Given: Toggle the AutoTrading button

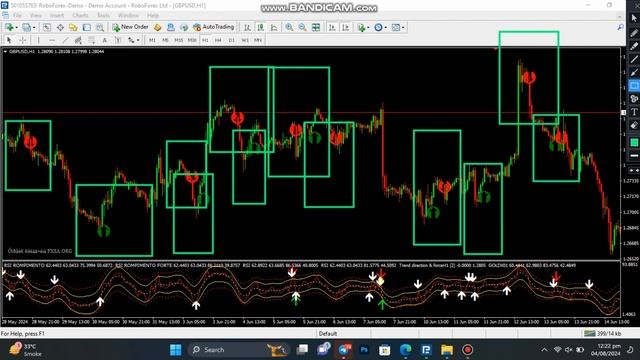Looking at the screenshot, I should coord(213,27).
